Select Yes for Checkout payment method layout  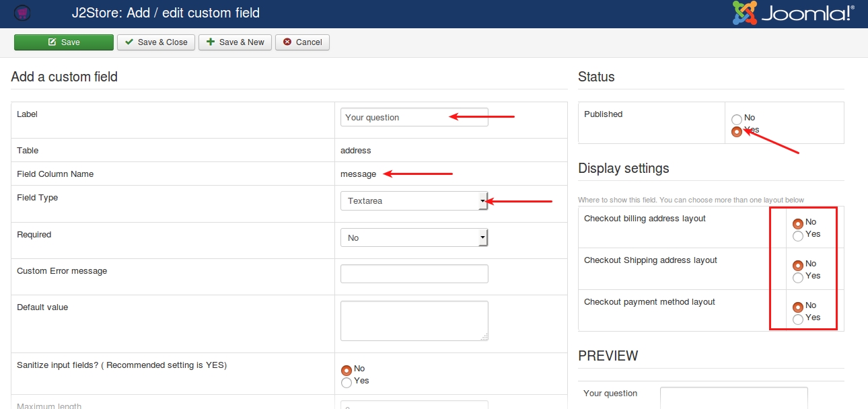tap(798, 320)
